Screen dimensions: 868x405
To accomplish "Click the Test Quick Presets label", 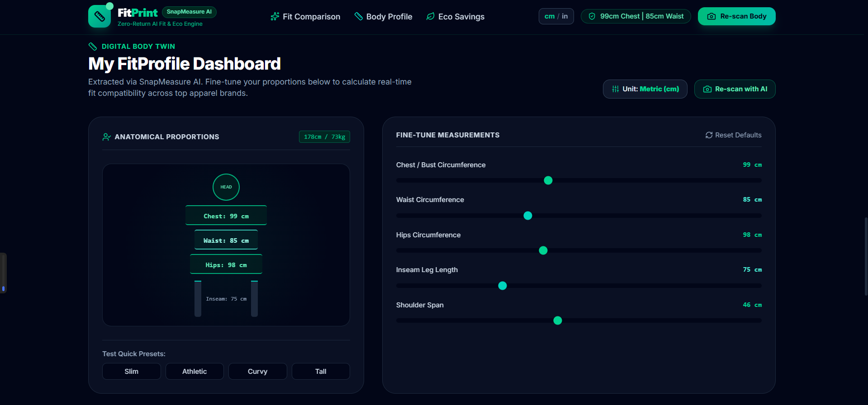I will click(x=134, y=354).
